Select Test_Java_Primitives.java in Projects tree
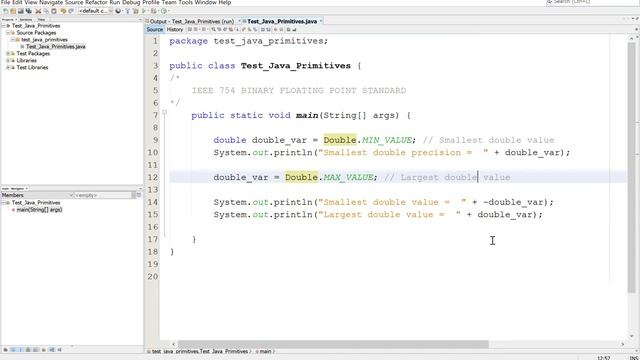Screen dimensions: 640x360 [56, 47]
